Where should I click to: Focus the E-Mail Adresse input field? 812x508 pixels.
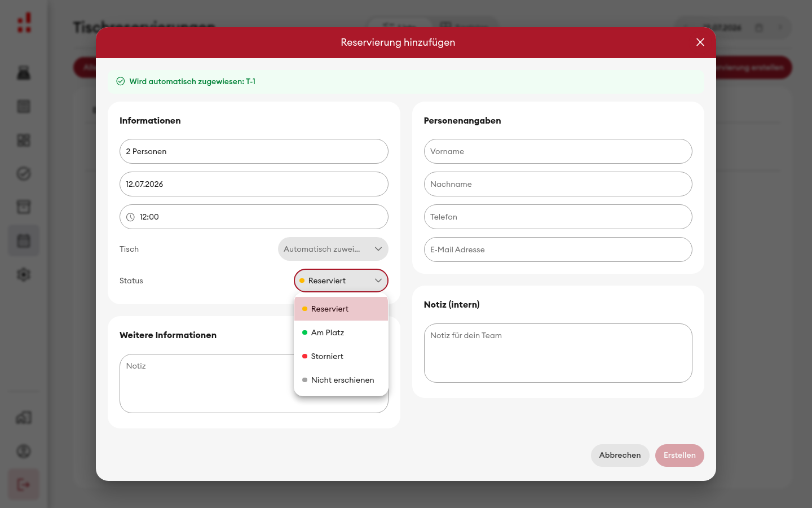click(x=558, y=249)
